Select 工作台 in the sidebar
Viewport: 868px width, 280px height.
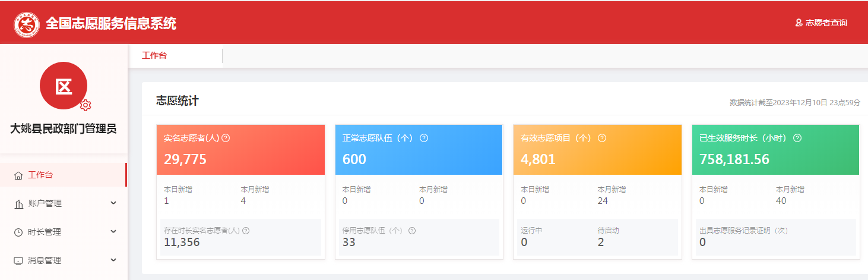pos(40,175)
